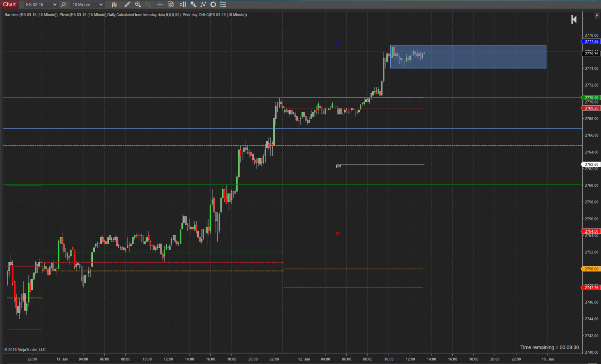Select the pencil drawing tools icon

[127, 5]
